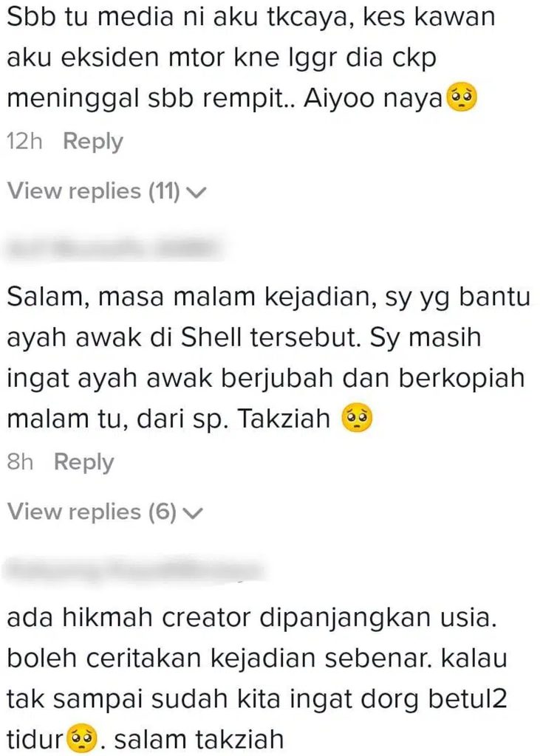Click the 12h timestamp
Viewport: 540px width, 756px height.
[24, 142]
